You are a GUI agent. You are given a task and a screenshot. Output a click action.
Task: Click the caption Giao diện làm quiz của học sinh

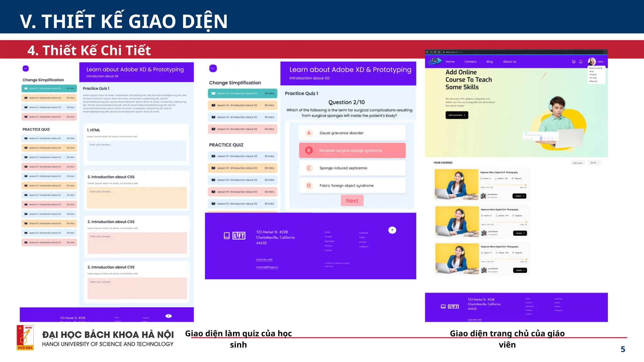[238, 339]
